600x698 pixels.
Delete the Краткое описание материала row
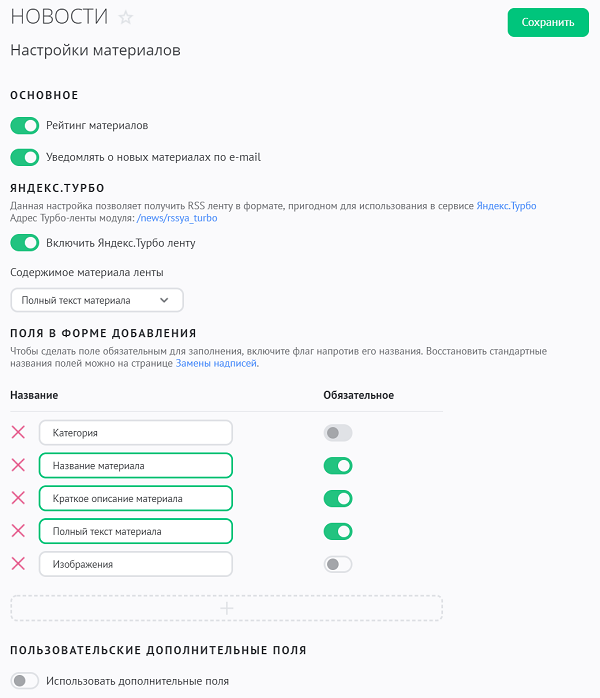[18, 498]
